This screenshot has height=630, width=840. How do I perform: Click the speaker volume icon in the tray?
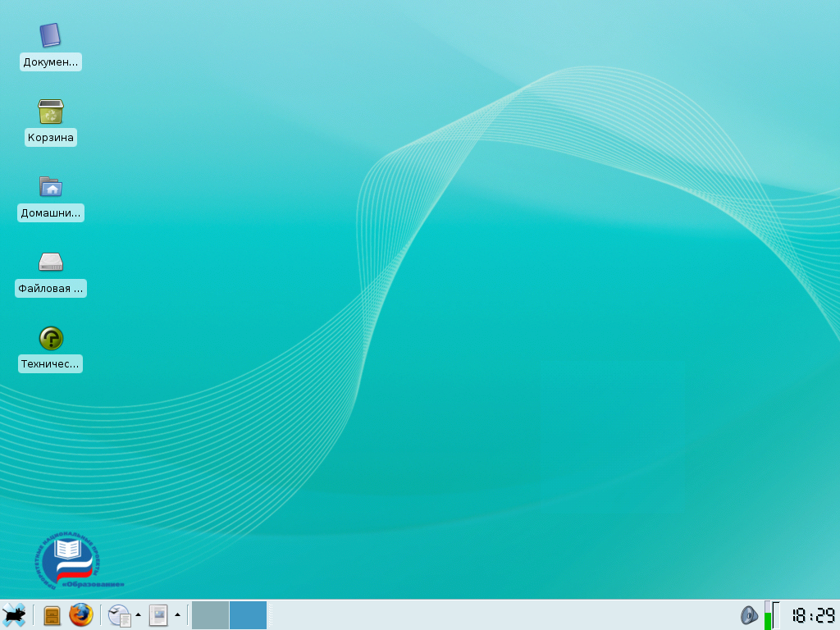[751, 615]
